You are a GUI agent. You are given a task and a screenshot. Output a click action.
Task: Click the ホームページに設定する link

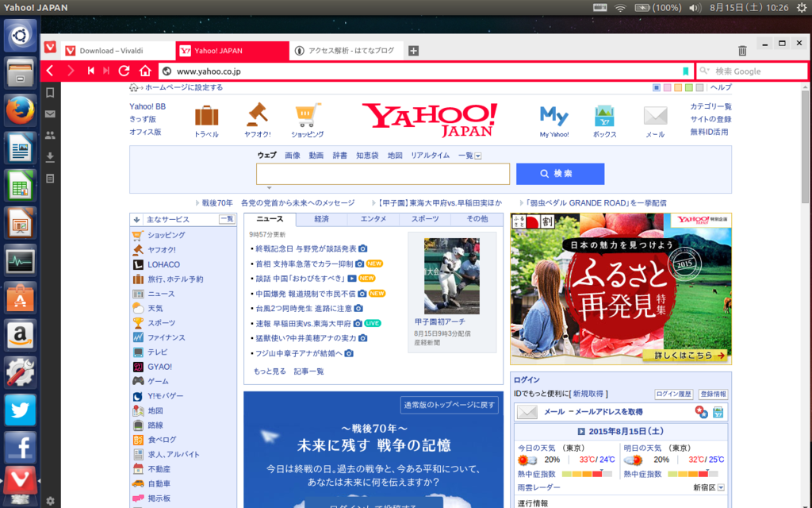pyautogui.click(x=184, y=87)
